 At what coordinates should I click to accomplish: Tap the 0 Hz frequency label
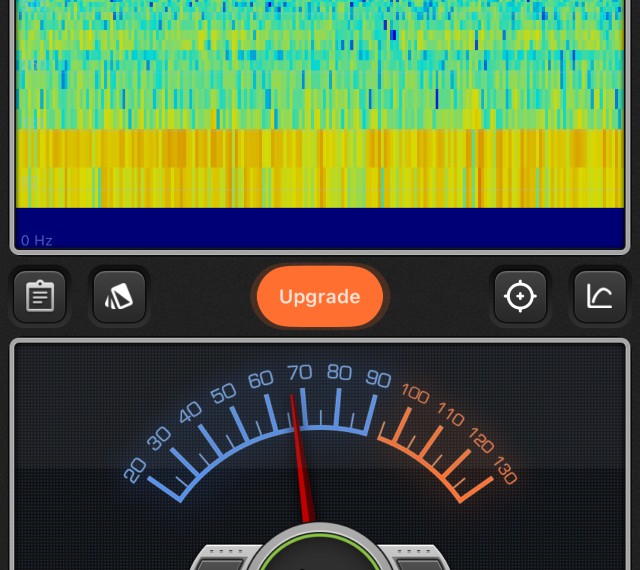tap(37, 241)
